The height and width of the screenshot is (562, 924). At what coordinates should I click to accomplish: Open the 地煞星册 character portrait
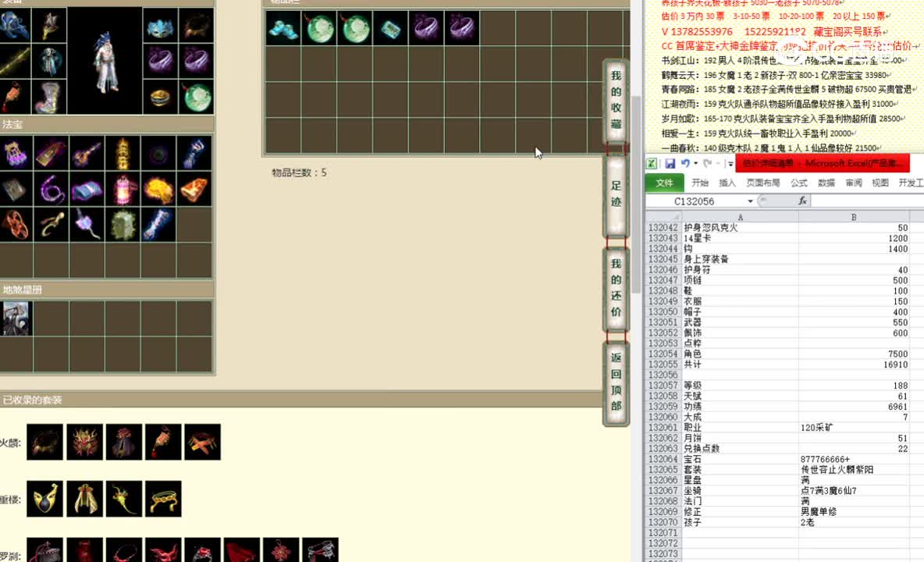(x=16, y=318)
